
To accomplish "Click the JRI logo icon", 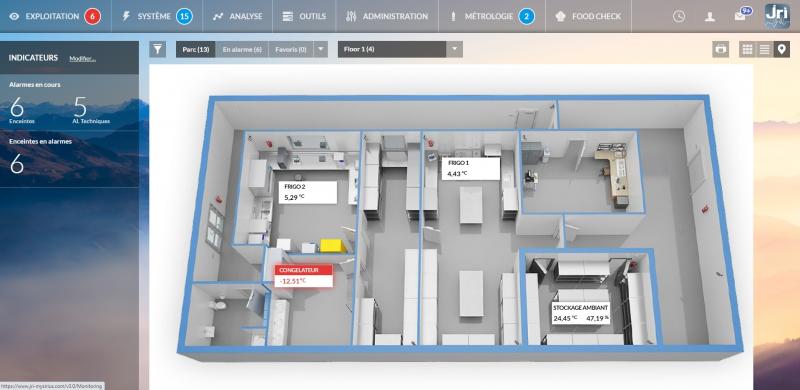I will tap(777, 16).
